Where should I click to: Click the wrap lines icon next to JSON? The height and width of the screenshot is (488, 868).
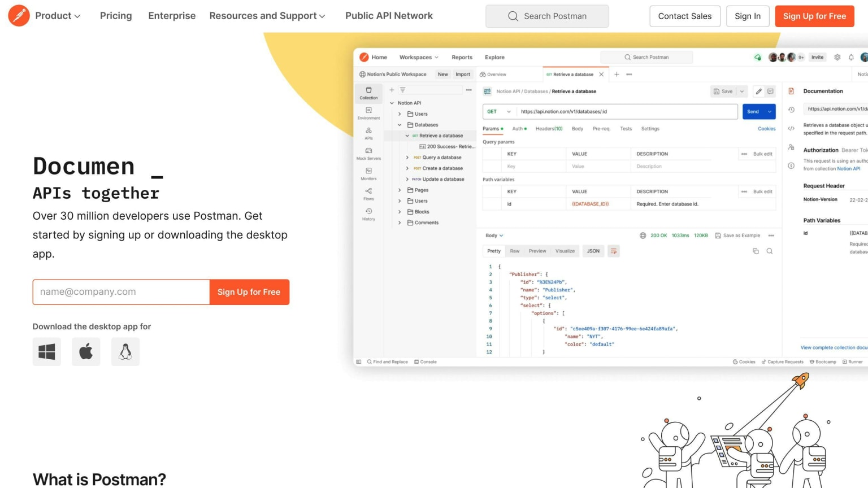coord(614,251)
